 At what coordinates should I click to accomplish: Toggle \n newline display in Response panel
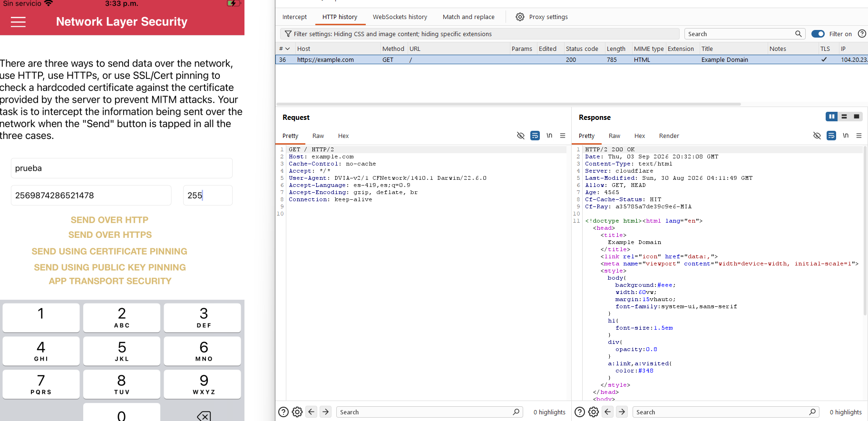pos(846,136)
